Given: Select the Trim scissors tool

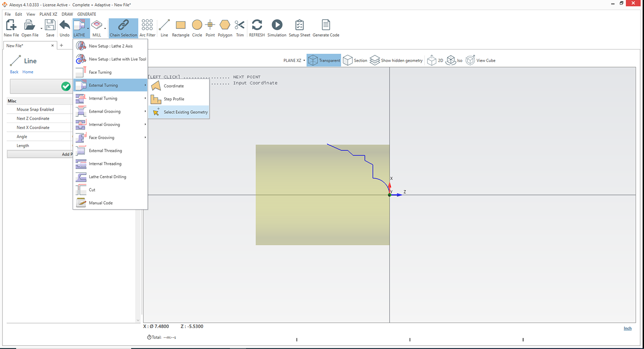Looking at the screenshot, I should click(239, 25).
